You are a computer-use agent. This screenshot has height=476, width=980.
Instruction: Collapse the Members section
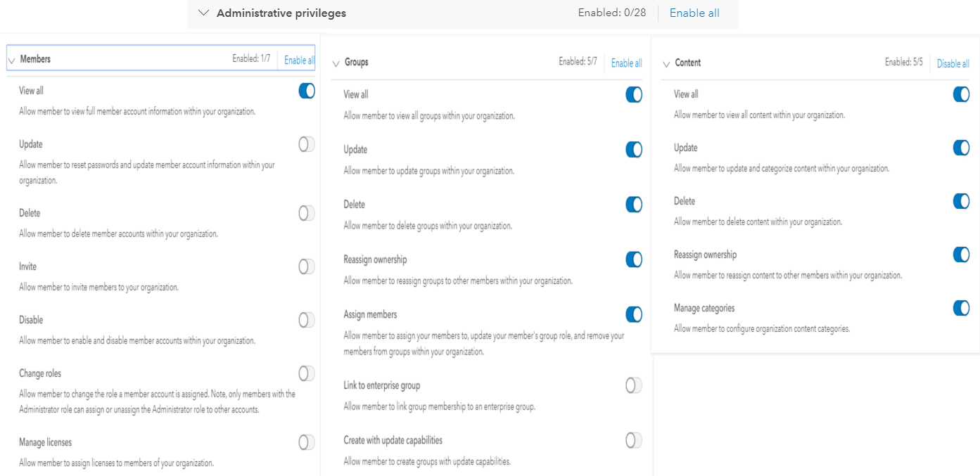click(x=11, y=59)
